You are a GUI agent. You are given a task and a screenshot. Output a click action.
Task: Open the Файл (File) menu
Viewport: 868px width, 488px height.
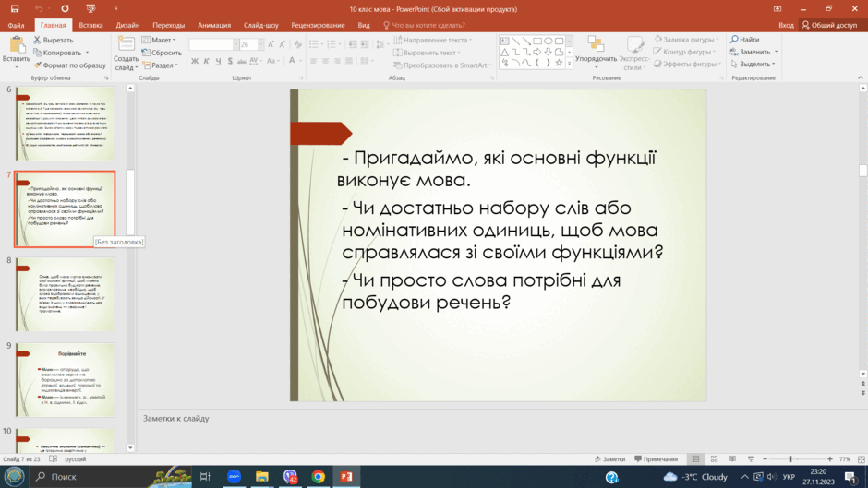click(16, 25)
